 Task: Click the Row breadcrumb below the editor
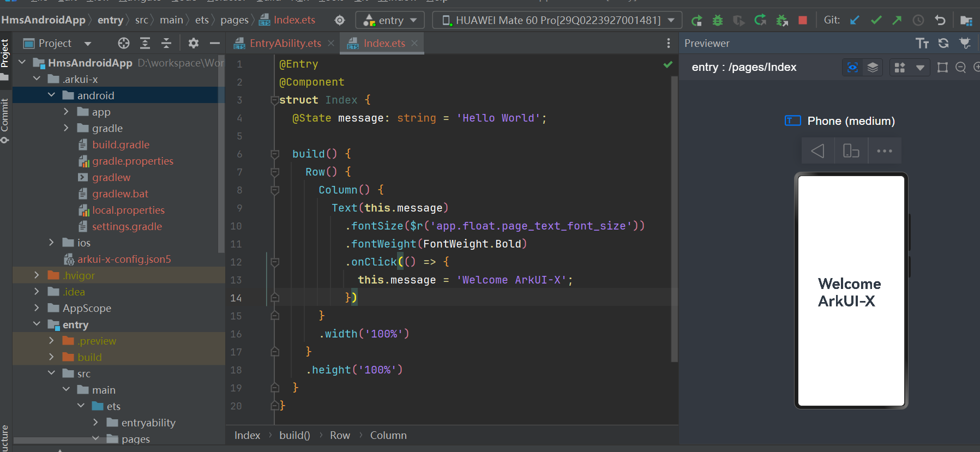point(340,435)
